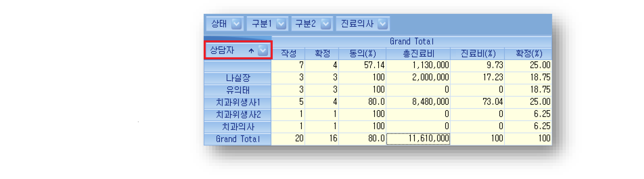Open the 진료의사 filter dropdown arrow
The height and width of the screenshot is (179, 644).
click(x=383, y=24)
